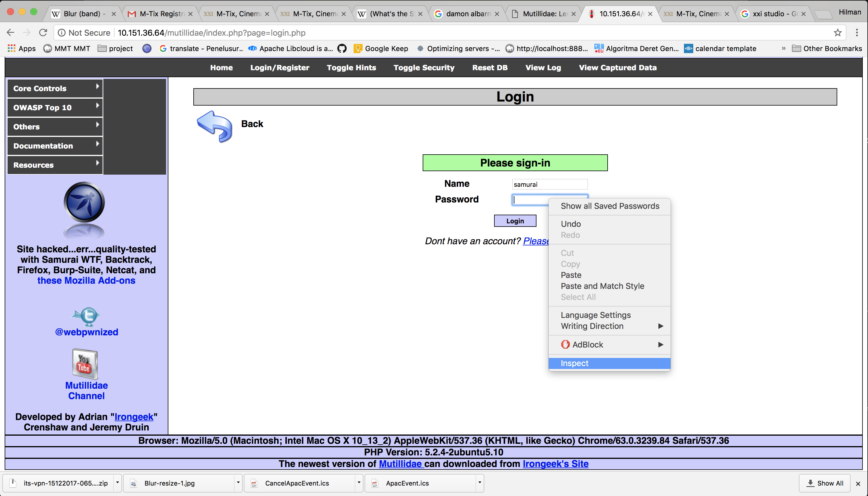Bookmark page with the star icon

[x=837, y=33]
